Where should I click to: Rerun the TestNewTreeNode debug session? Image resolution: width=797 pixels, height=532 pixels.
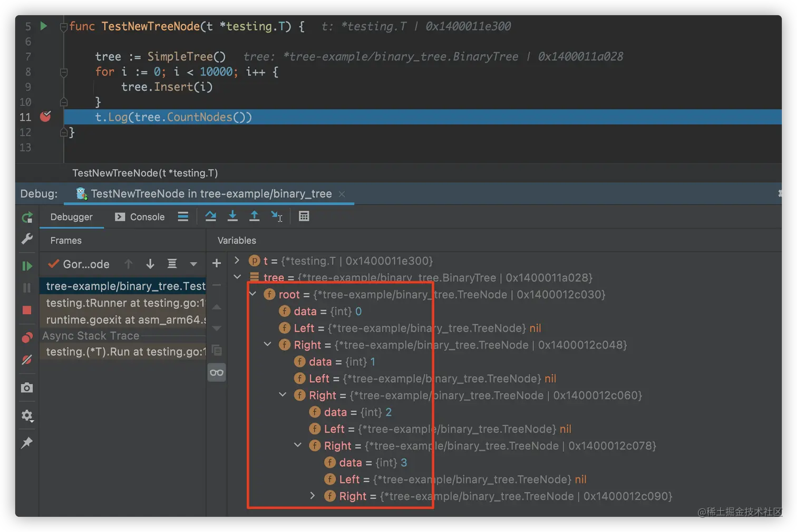(27, 217)
